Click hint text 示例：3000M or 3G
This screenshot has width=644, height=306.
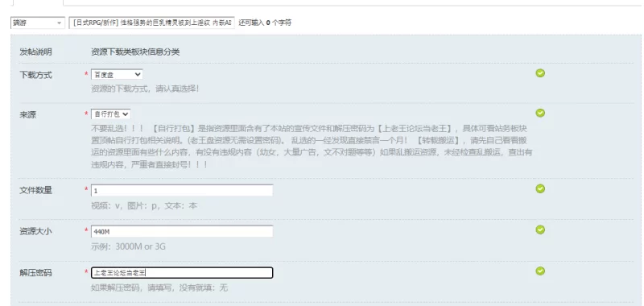click(128, 247)
